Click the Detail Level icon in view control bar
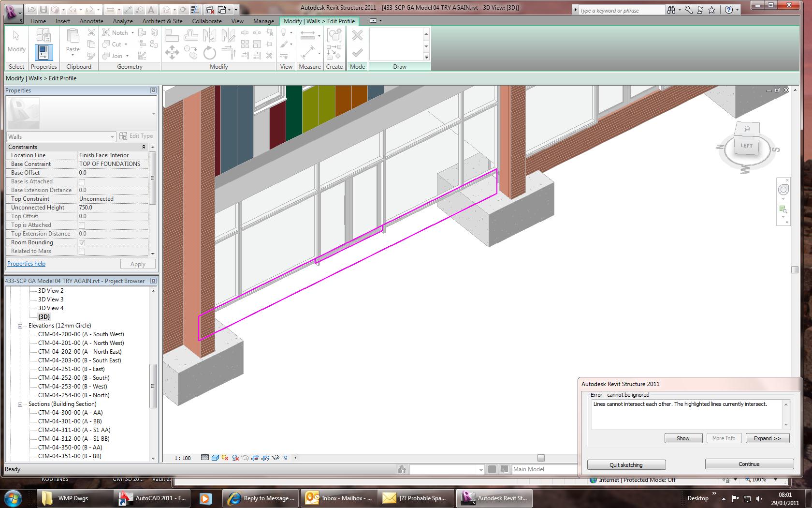 click(x=205, y=458)
